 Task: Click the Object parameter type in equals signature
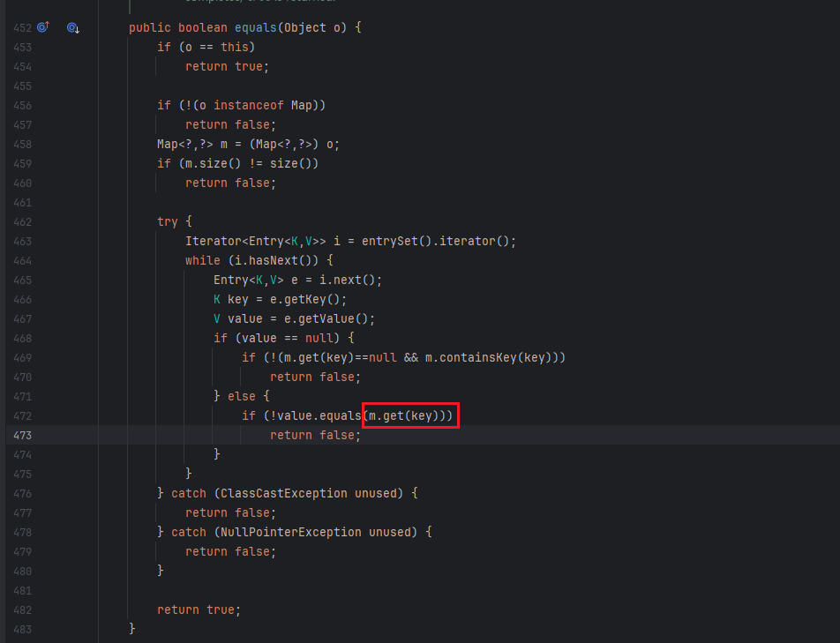304,27
